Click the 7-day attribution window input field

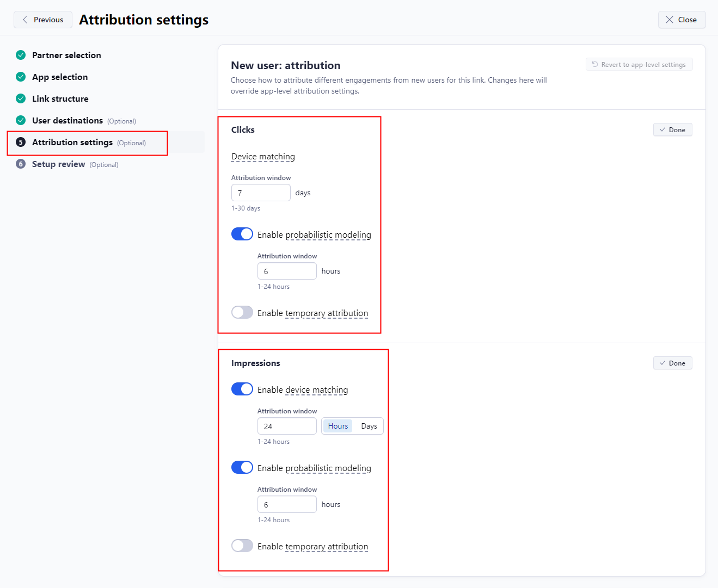pos(261,193)
